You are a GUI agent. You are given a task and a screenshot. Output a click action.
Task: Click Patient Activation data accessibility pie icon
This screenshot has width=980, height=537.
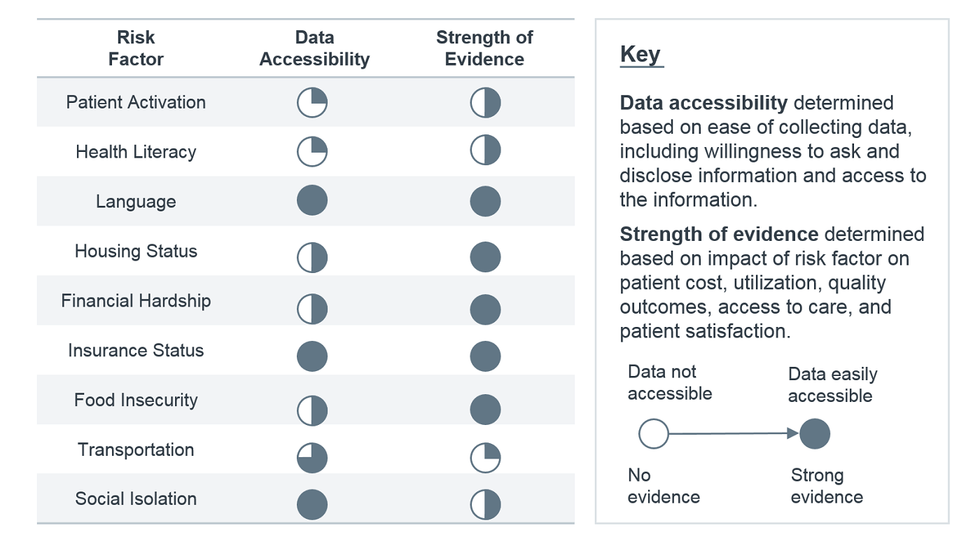312,103
